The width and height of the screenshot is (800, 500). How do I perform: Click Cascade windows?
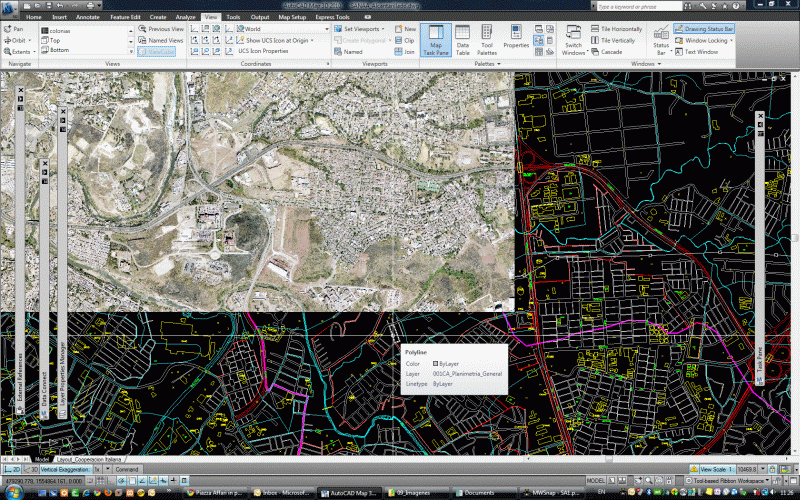pos(607,52)
